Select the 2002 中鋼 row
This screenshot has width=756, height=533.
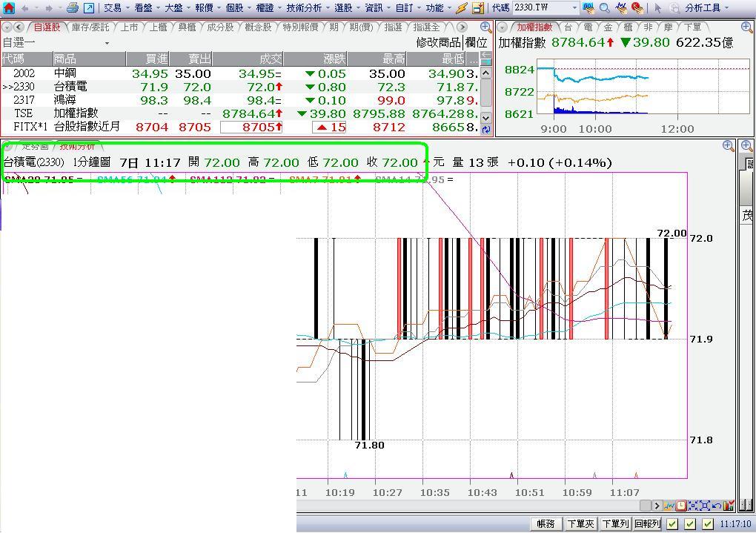coord(240,74)
